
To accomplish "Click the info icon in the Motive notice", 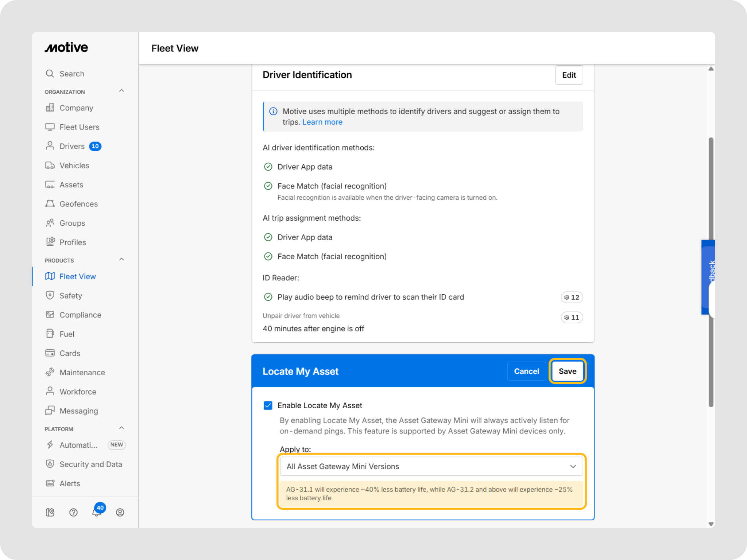I will pos(273,111).
